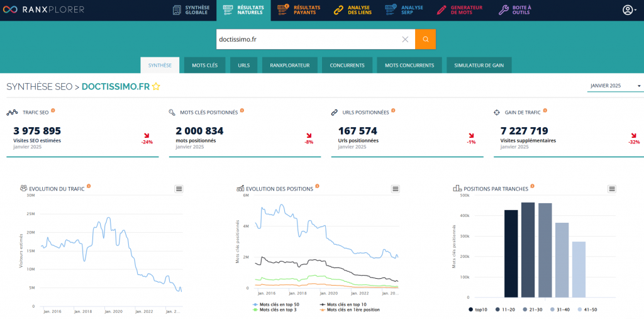Click the top10 bar in positions chart

point(511,254)
